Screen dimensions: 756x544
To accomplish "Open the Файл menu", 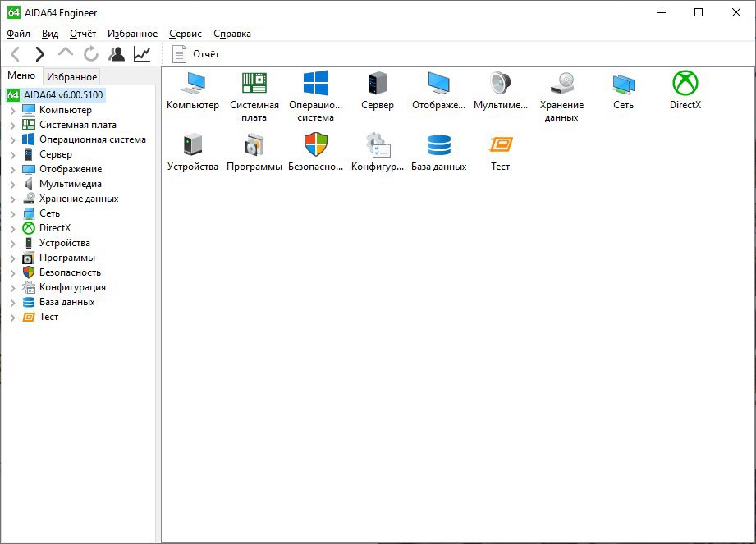I will 18,34.
